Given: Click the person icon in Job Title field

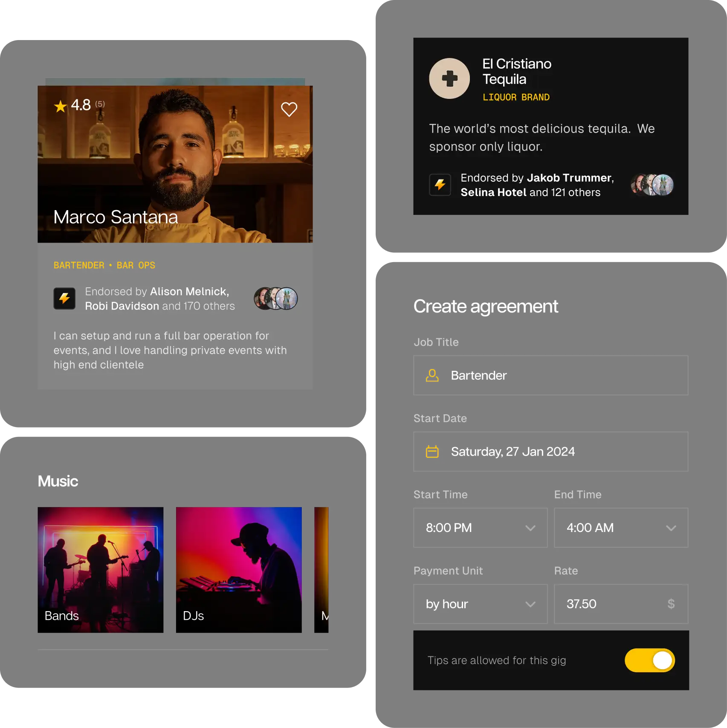Looking at the screenshot, I should 432,376.
